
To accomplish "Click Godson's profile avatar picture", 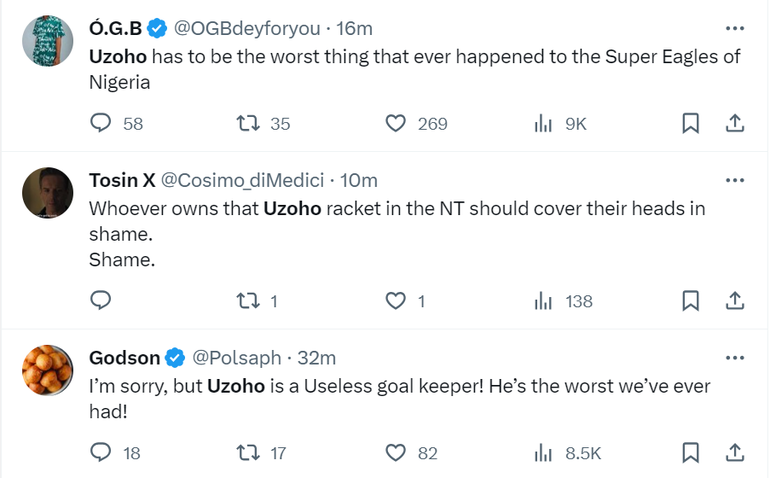I will tap(47, 370).
